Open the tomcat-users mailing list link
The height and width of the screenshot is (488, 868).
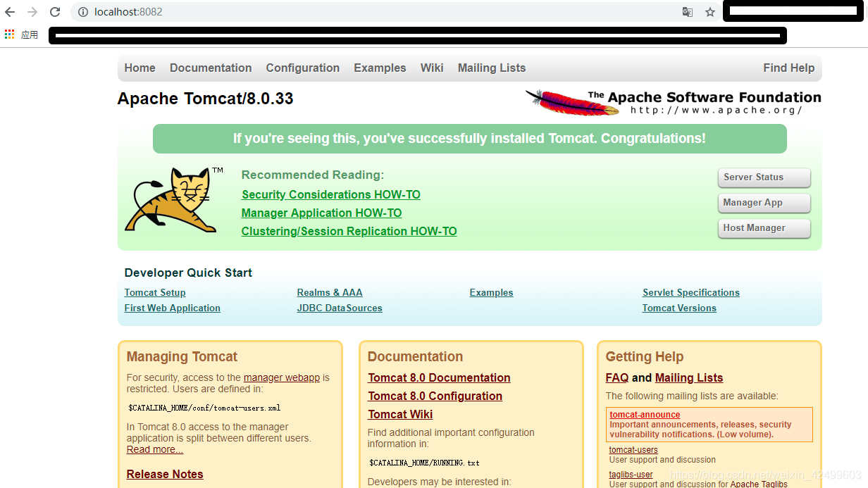click(633, 450)
